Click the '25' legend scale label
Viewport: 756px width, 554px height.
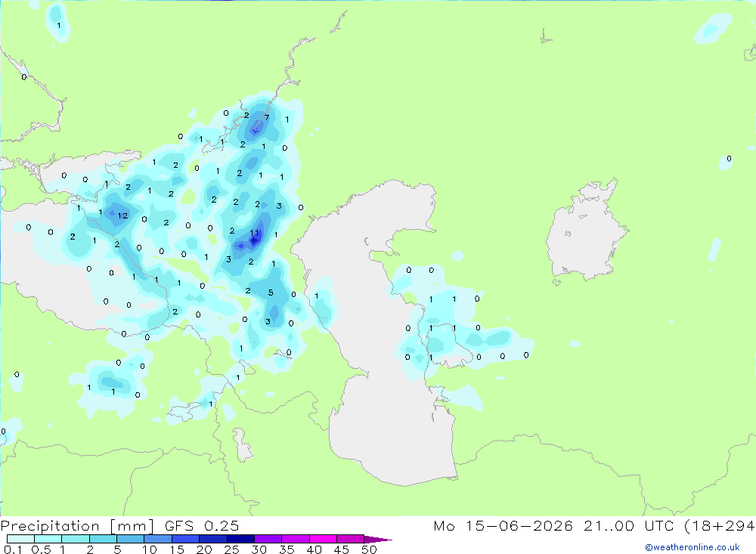pyautogui.click(x=232, y=549)
